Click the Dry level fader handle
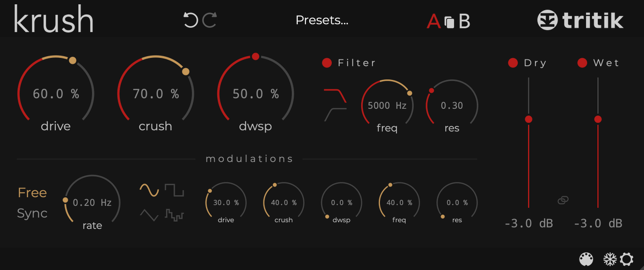 [529, 119]
